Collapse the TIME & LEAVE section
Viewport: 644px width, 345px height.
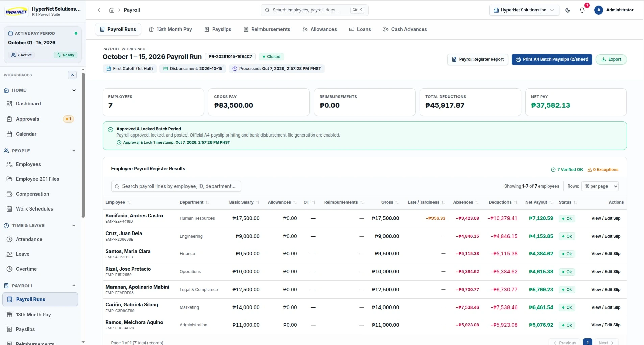[74, 226]
